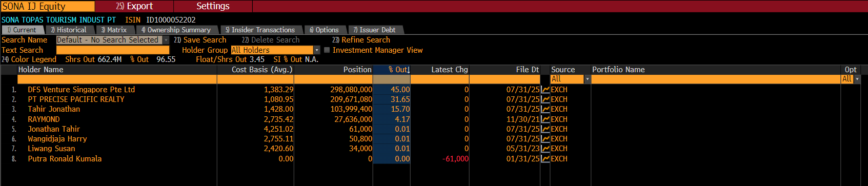Click Refine Search
This screenshot has width=868, height=186.
click(361, 40)
